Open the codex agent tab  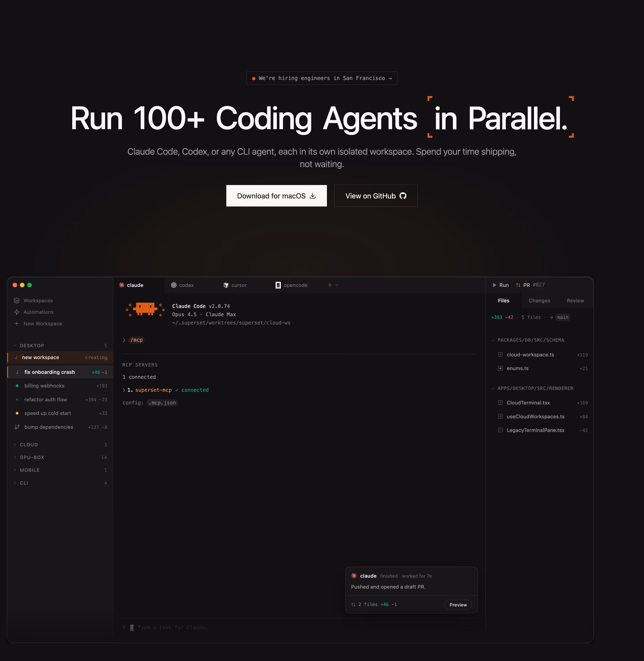(191, 285)
